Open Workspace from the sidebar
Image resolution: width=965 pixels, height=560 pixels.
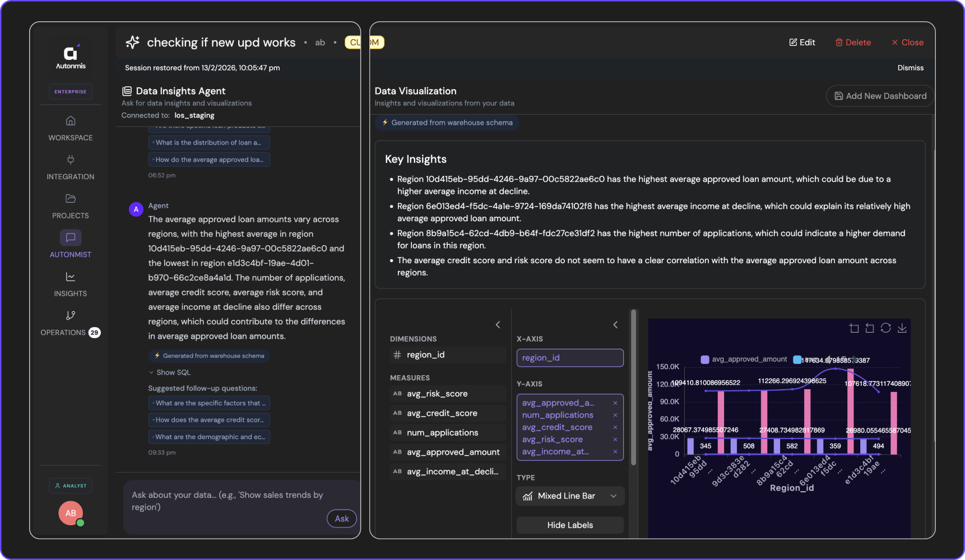[x=71, y=128]
